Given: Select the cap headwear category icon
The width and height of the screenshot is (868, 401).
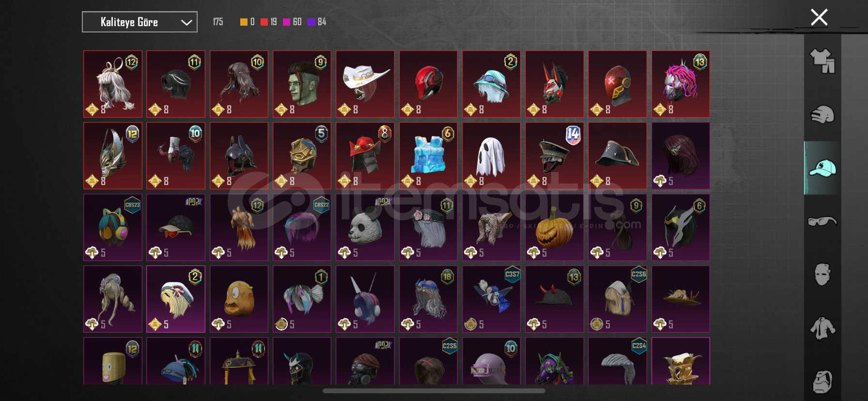Looking at the screenshot, I should 822,168.
